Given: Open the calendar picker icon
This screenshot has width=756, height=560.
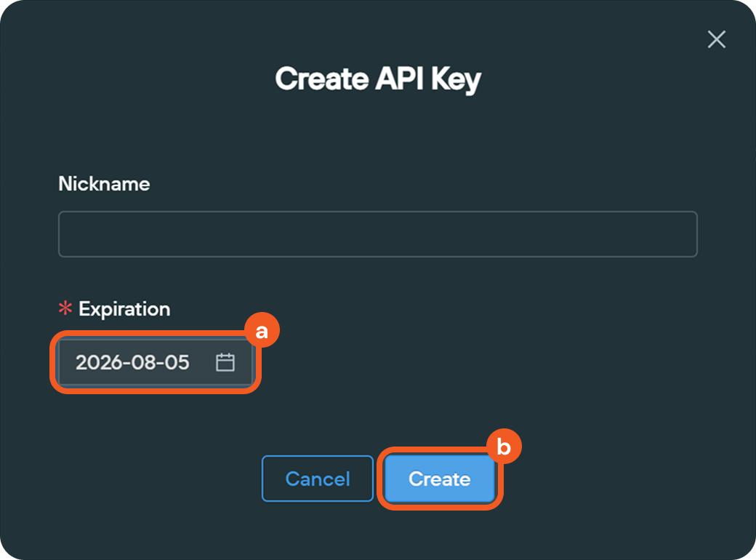Looking at the screenshot, I should (x=225, y=362).
